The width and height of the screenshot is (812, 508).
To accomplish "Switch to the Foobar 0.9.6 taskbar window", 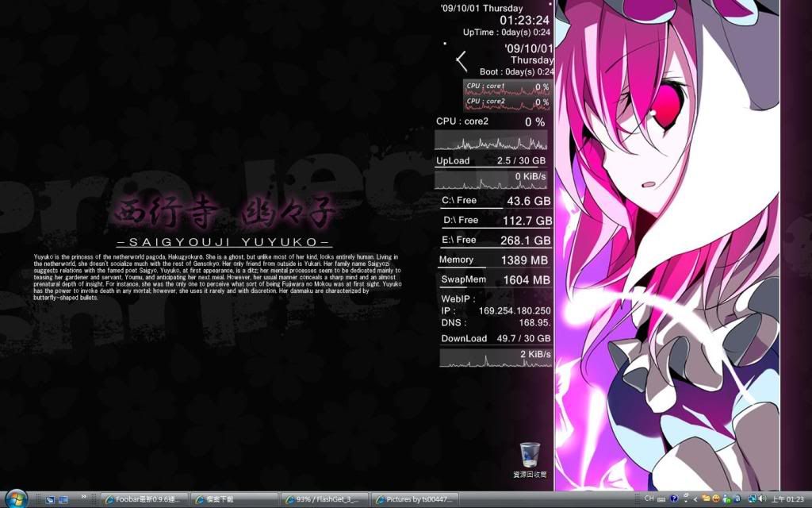I will [x=145, y=499].
